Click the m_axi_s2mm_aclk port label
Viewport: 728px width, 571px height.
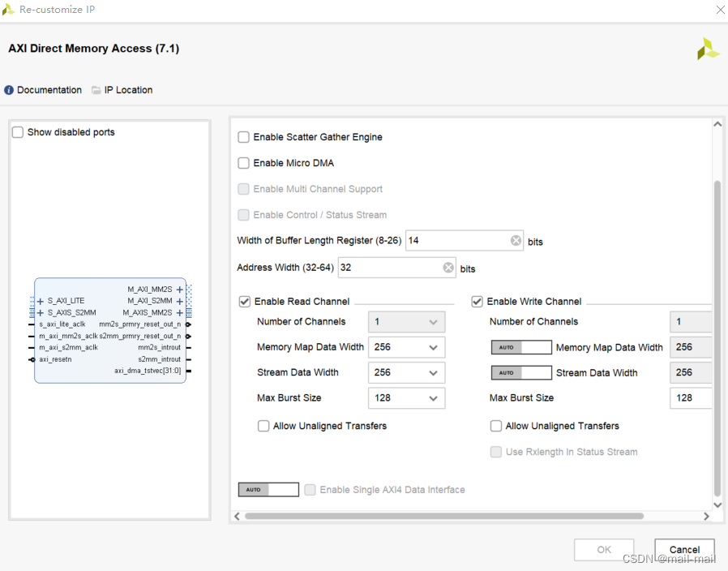[68, 347]
